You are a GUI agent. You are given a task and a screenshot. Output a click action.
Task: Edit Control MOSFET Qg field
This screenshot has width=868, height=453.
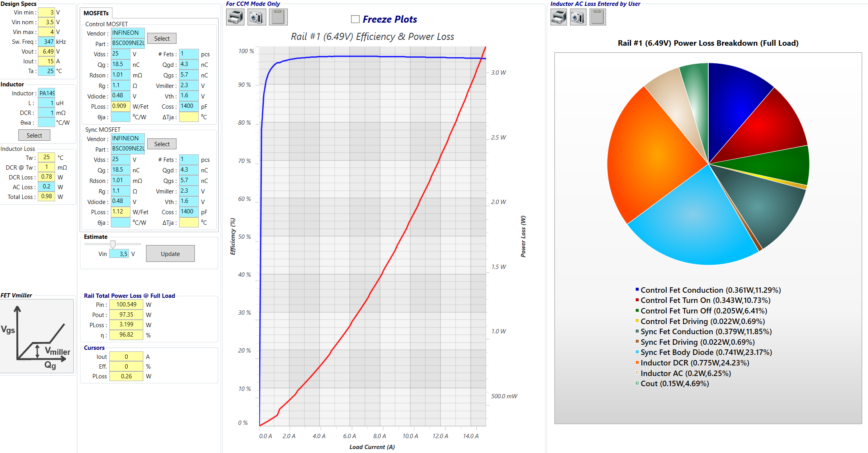tap(121, 64)
